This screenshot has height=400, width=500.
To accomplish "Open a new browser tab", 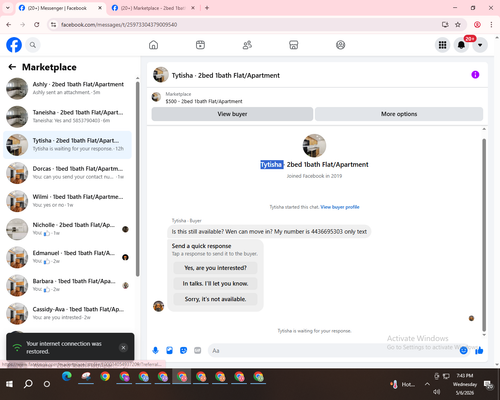I will pyautogui.click(x=207, y=8).
